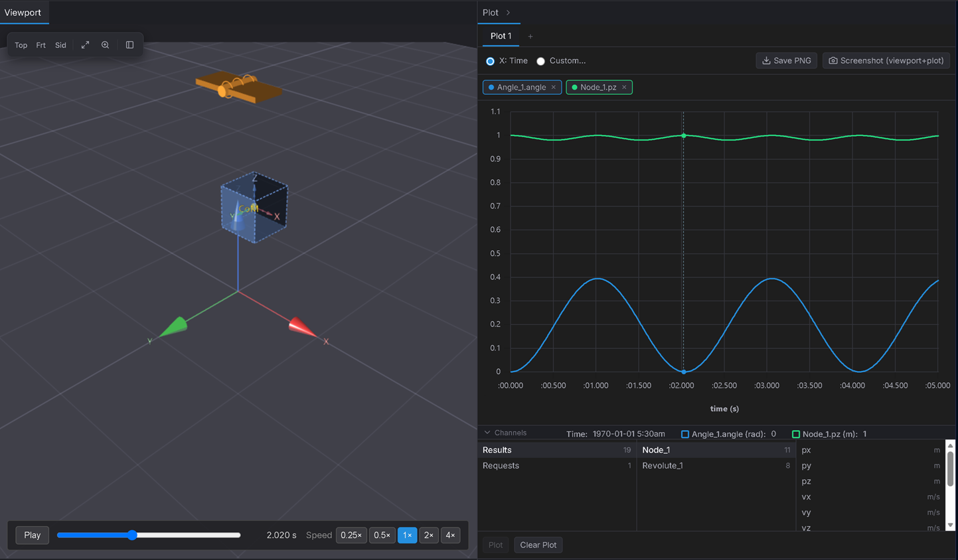This screenshot has width=958, height=560.
Task: Switch to Top view
Action: [21, 45]
